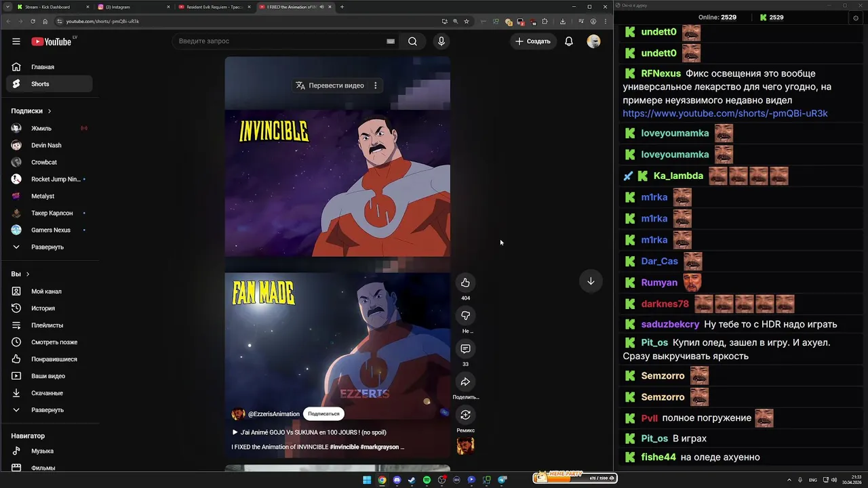
Task: Open the account avatar menu
Action: tap(593, 41)
